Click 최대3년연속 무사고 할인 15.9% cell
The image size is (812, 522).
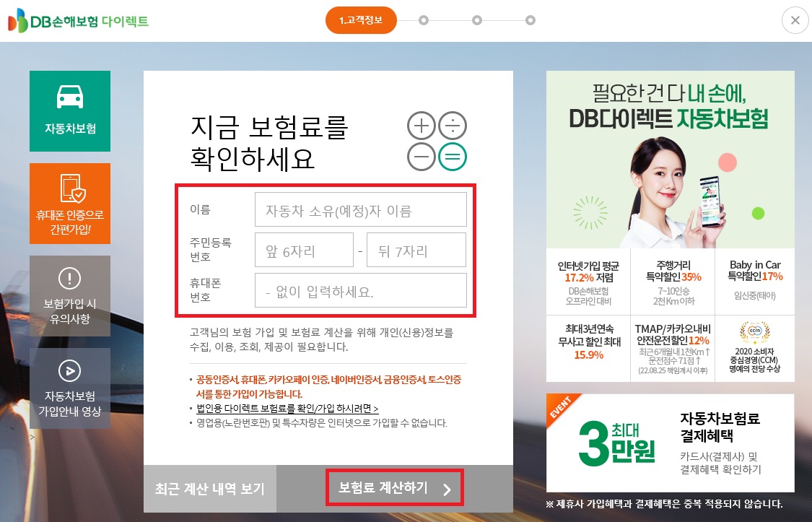click(x=588, y=349)
